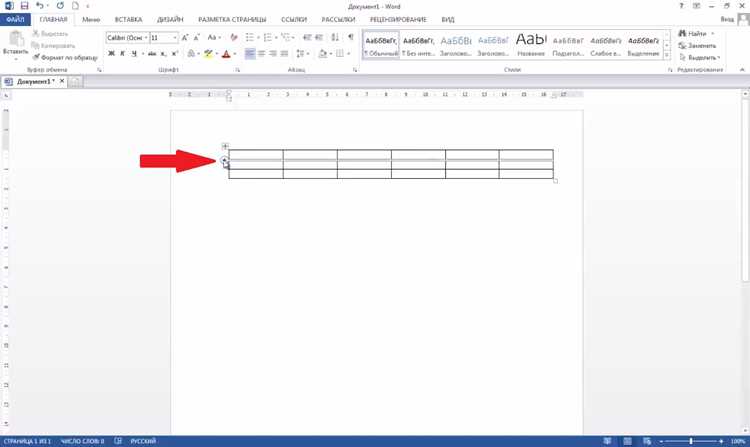The height and width of the screenshot is (447, 750).
Task: Click the Numbered list icon
Action: [x=267, y=37]
